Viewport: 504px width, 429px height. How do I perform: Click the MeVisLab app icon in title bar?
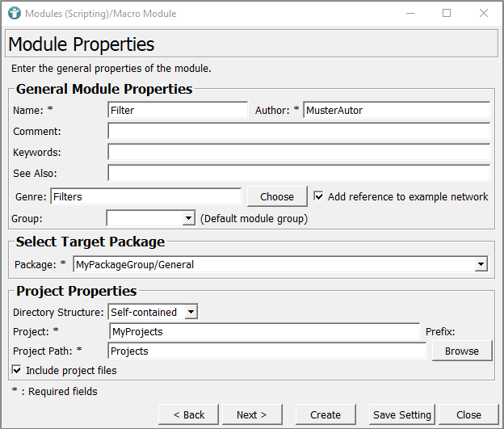pos(14,14)
